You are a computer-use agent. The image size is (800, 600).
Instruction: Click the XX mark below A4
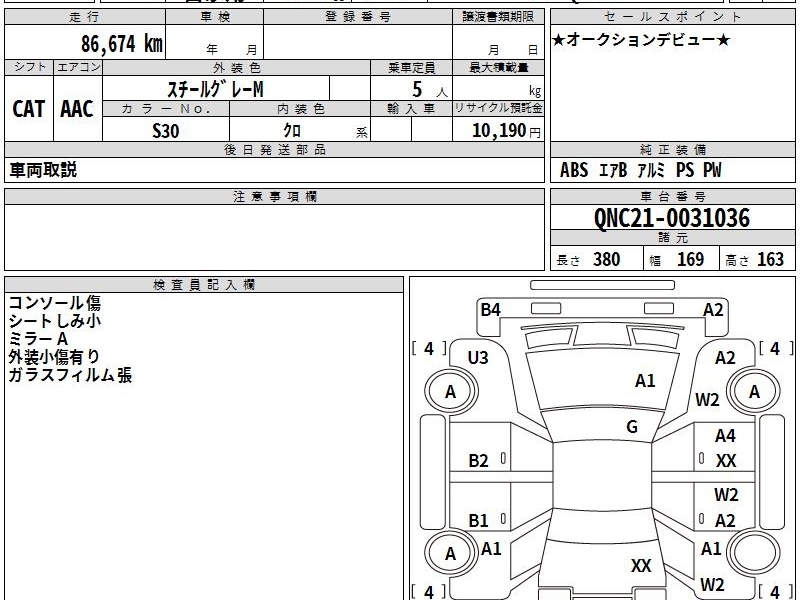726,461
